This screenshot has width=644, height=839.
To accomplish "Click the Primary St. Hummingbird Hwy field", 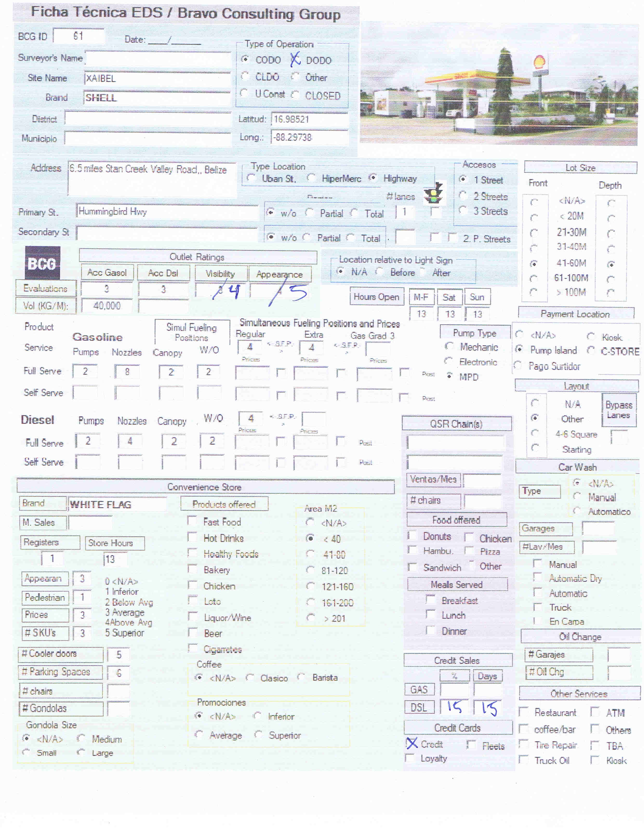I will point(167,212).
